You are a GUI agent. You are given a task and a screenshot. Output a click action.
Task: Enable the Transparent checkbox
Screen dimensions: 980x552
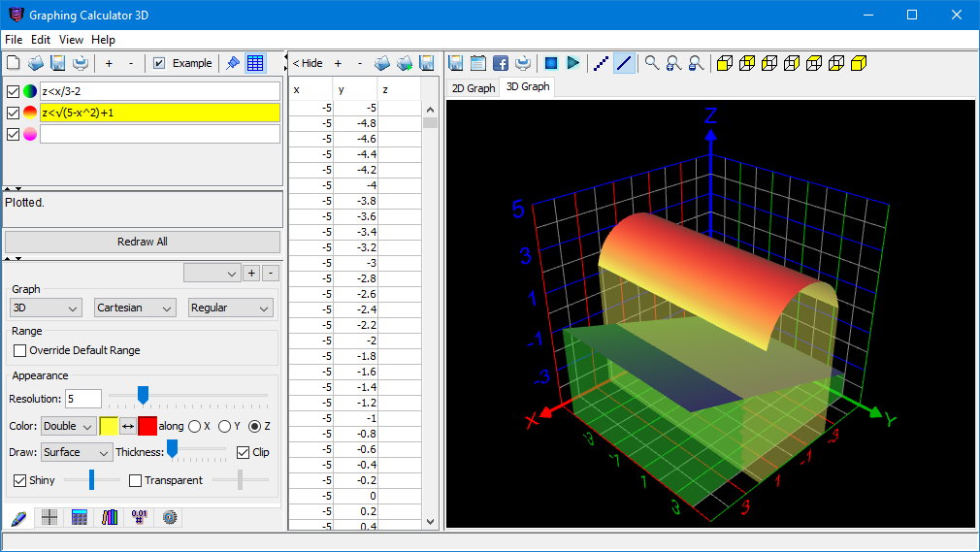[136, 480]
